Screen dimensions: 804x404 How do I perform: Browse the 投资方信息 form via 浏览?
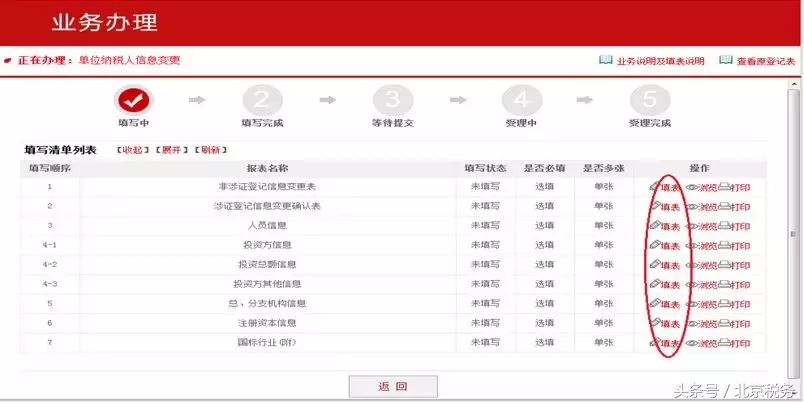(x=701, y=246)
